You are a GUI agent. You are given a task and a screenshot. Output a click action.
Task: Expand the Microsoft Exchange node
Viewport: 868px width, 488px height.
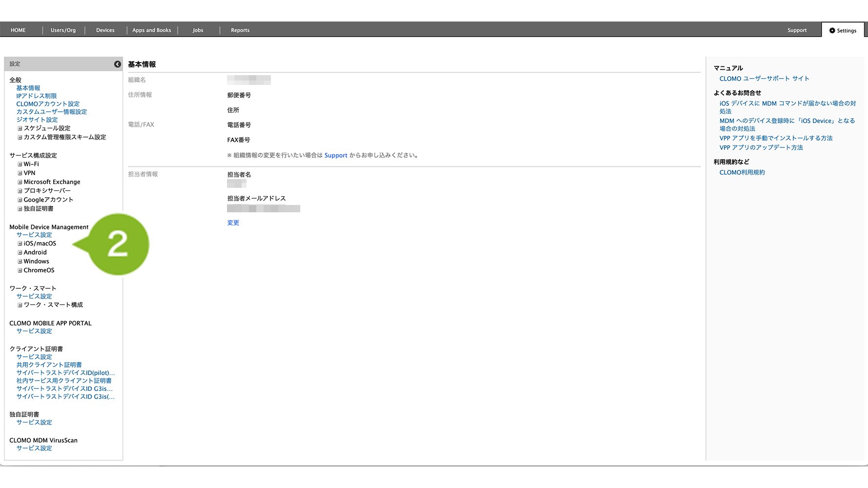pos(20,182)
